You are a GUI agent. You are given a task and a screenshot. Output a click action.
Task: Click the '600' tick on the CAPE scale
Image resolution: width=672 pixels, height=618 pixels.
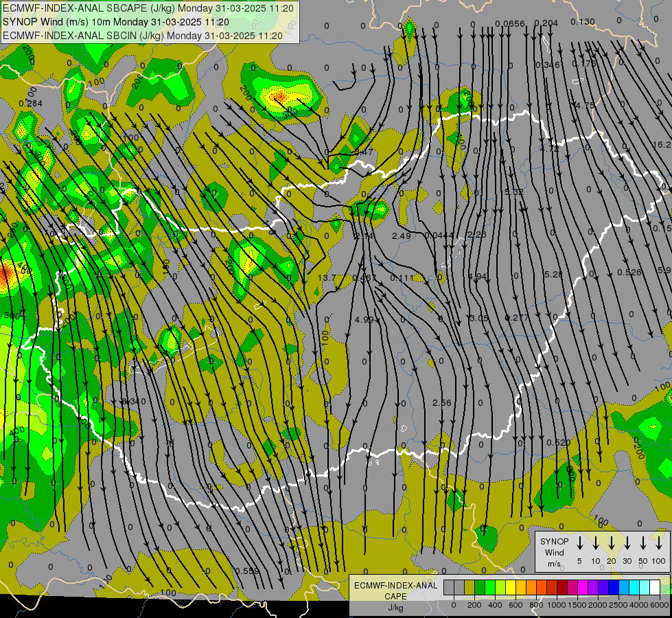pyautogui.click(x=515, y=605)
